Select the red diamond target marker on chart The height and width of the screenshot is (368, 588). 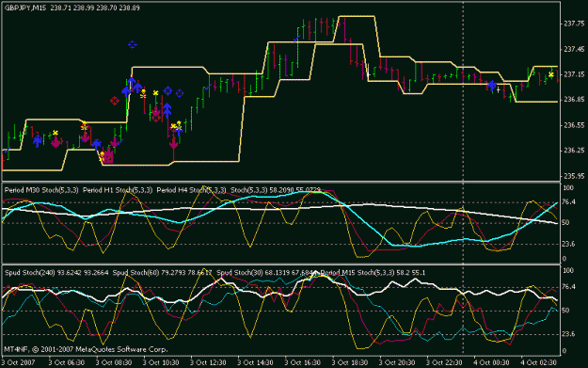point(115,101)
